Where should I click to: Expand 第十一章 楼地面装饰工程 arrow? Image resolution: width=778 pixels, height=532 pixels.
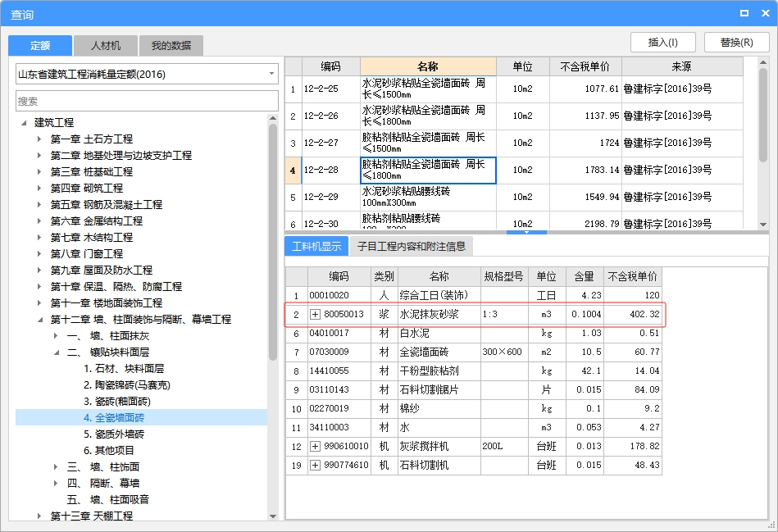pyautogui.click(x=39, y=302)
